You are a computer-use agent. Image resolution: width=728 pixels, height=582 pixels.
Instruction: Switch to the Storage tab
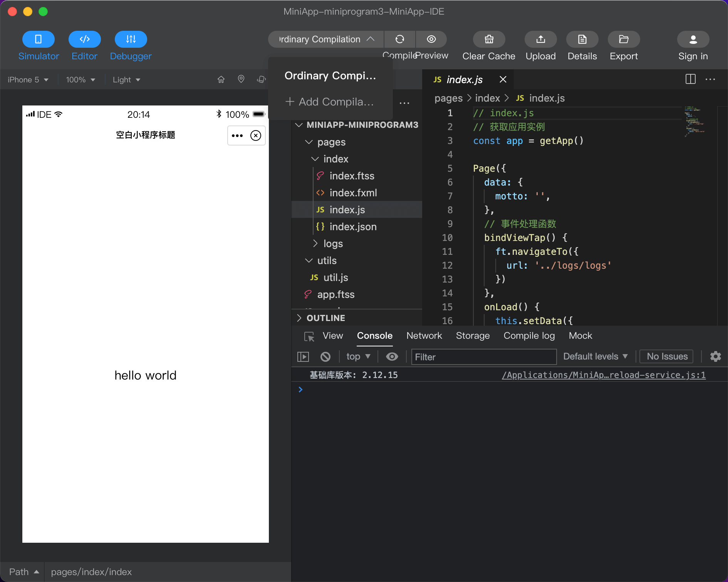point(473,336)
